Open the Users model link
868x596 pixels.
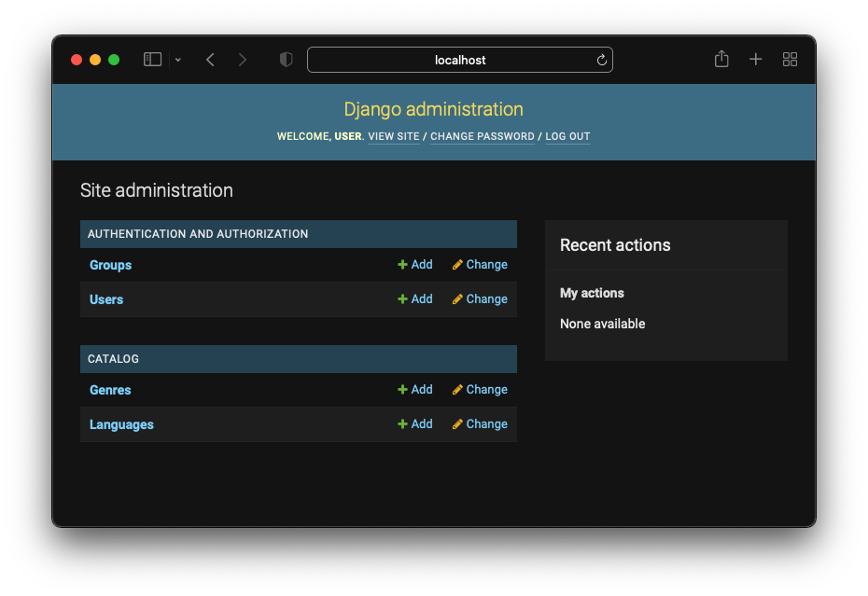(106, 299)
